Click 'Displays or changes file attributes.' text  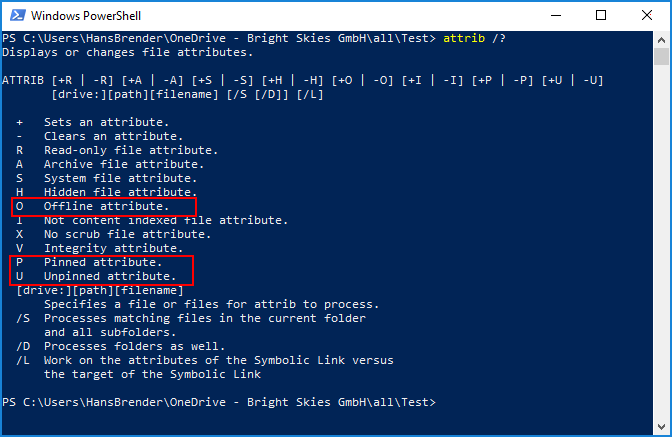click(127, 52)
